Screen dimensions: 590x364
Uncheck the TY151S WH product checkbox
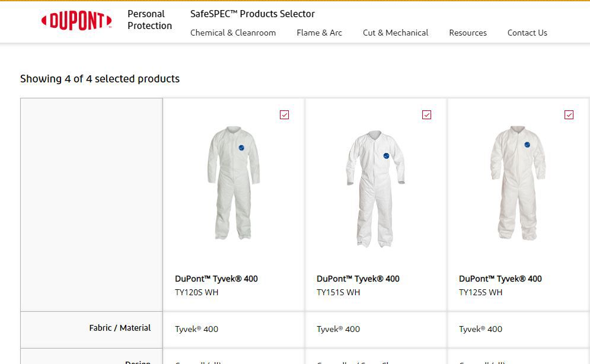(x=427, y=114)
